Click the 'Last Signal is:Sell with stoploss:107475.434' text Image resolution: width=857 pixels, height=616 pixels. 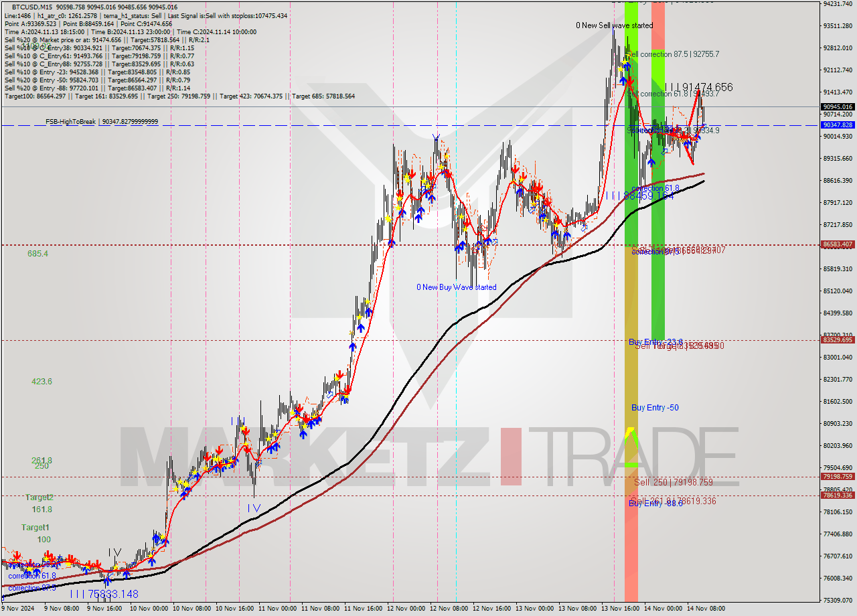click(227, 15)
